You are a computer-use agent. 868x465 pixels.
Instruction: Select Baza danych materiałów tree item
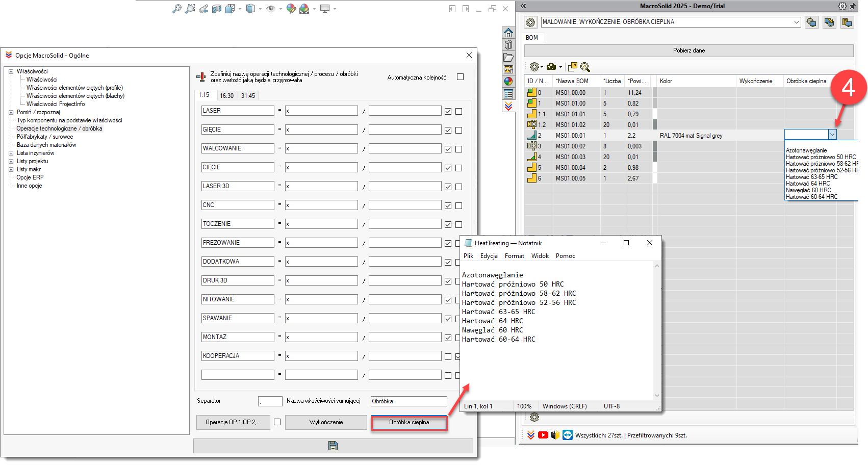coord(46,145)
